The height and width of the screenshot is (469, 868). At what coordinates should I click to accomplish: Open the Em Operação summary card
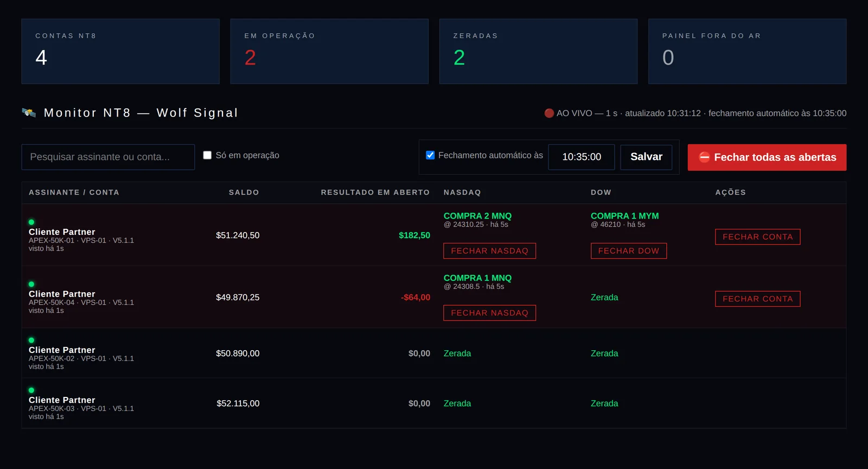329,52
